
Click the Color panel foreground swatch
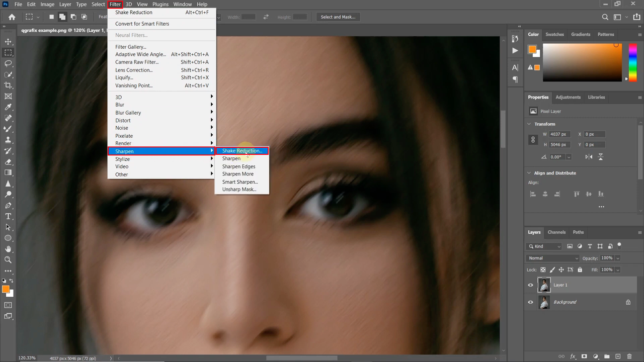pos(532,49)
